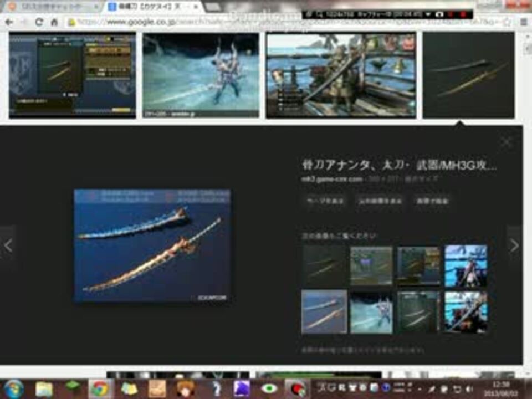Click the first button under image title
Image resolution: width=532 pixels, height=399 pixels.
[x=325, y=201]
